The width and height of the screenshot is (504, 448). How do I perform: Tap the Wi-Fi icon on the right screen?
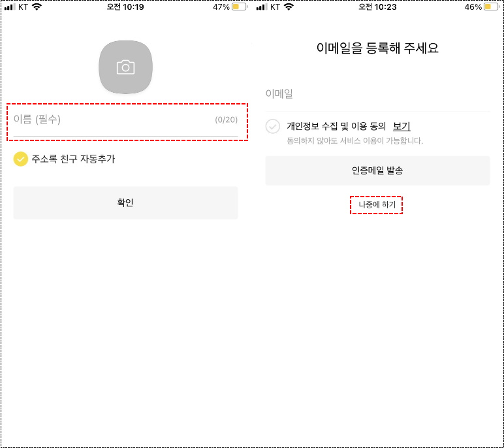(289, 7)
